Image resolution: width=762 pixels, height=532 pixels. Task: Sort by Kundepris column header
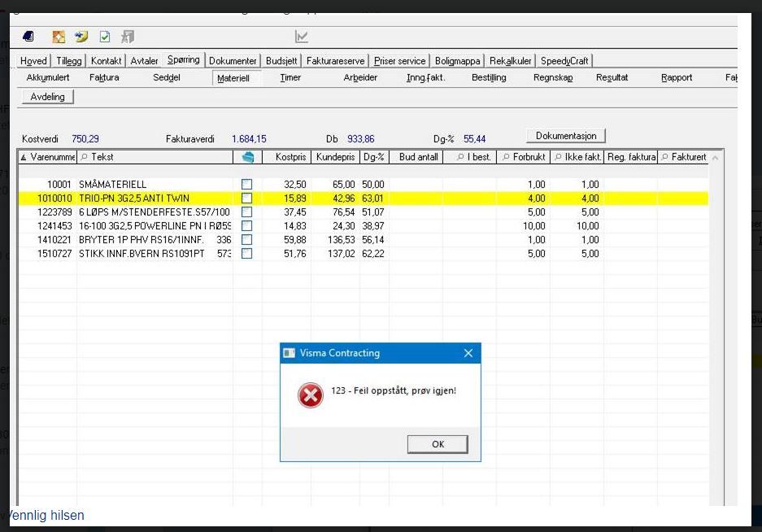pyautogui.click(x=335, y=156)
